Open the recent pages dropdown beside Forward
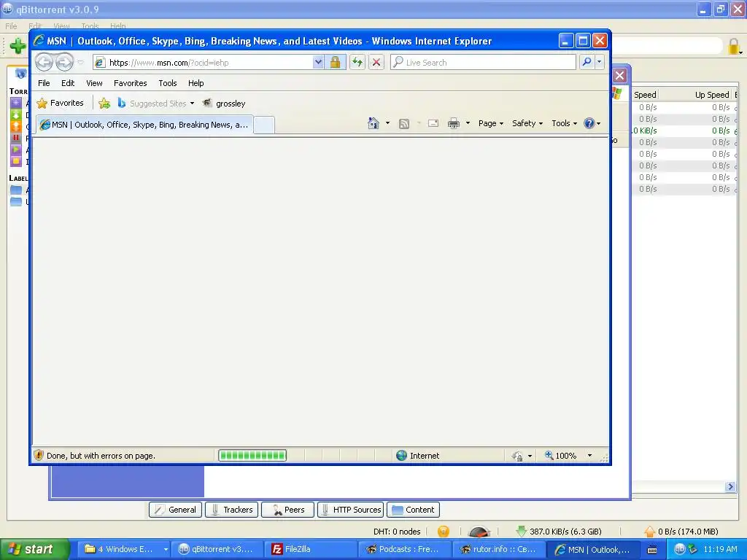Screen dimensions: 747x560 pyautogui.click(x=80, y=63)
